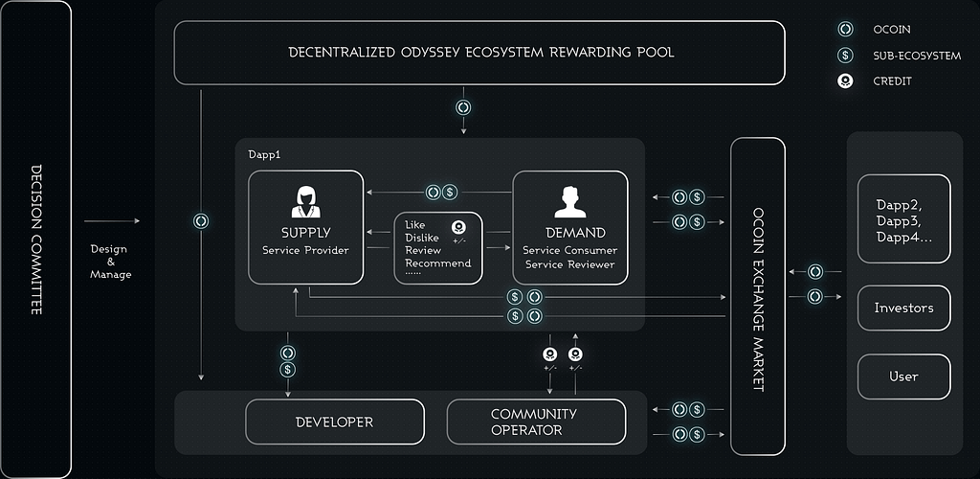Click the right credit icon above COMMUNITY OPERATOR
This screenshot has width=980, height=479.
575,354
